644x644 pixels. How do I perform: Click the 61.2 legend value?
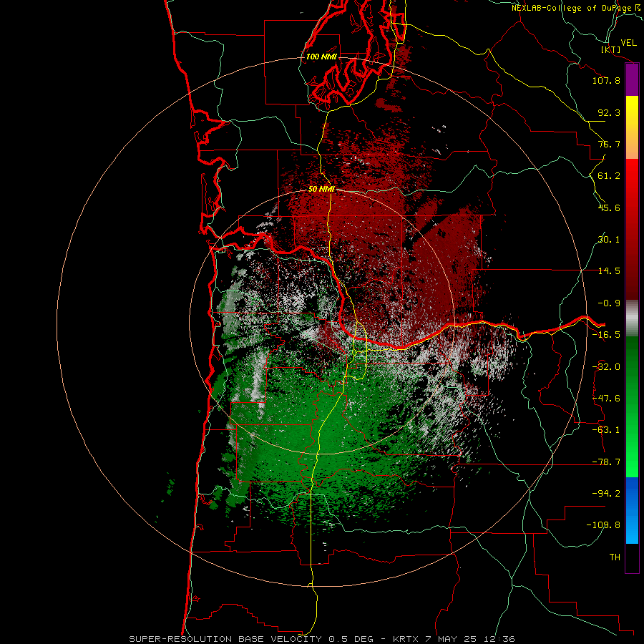coord(609,176)
